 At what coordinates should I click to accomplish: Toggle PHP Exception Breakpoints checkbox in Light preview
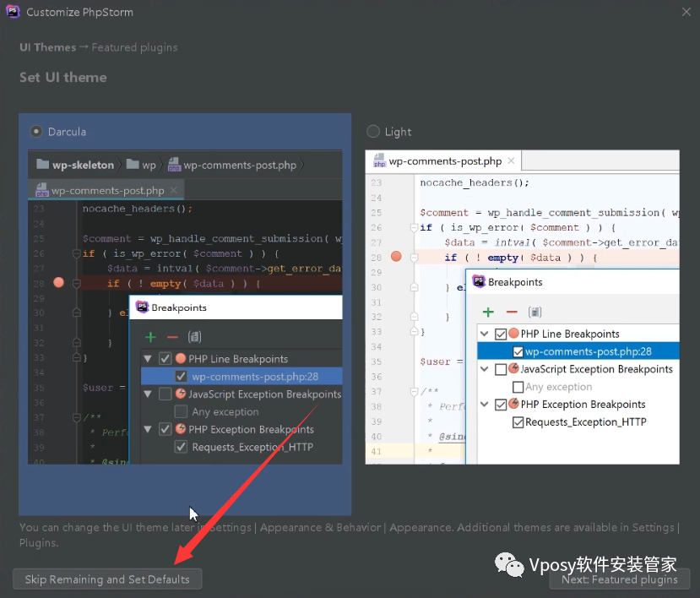tap(501, 405)
